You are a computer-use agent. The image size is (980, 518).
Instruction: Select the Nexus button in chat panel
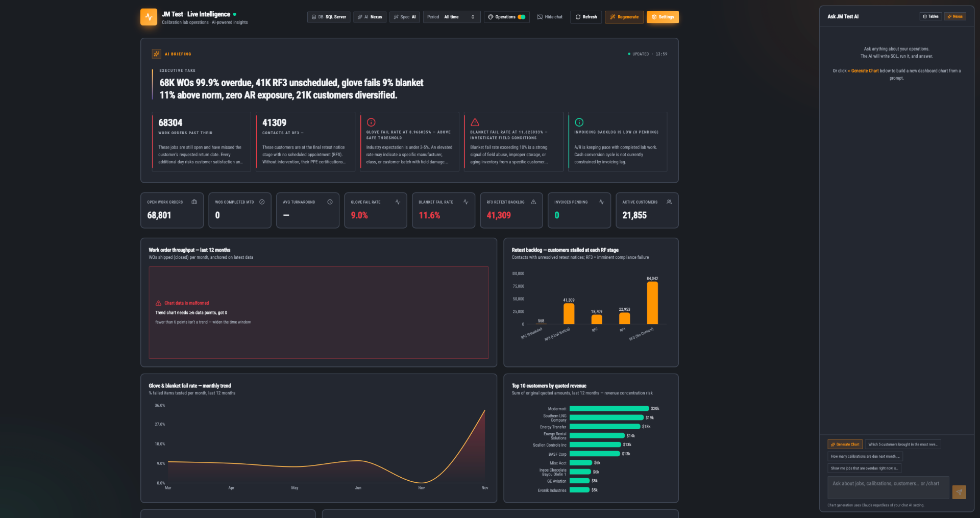click(955, 16)
